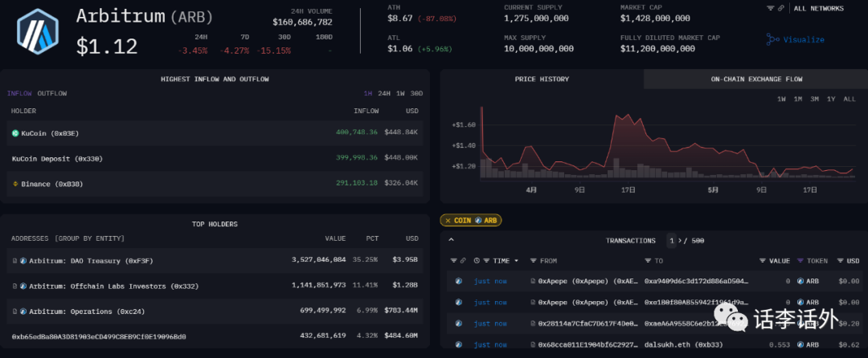The height and width of the screenshot is (358, 868).
Task: Click ARB token icon in the dalsukh.eth row
Action: click(800, 344)
